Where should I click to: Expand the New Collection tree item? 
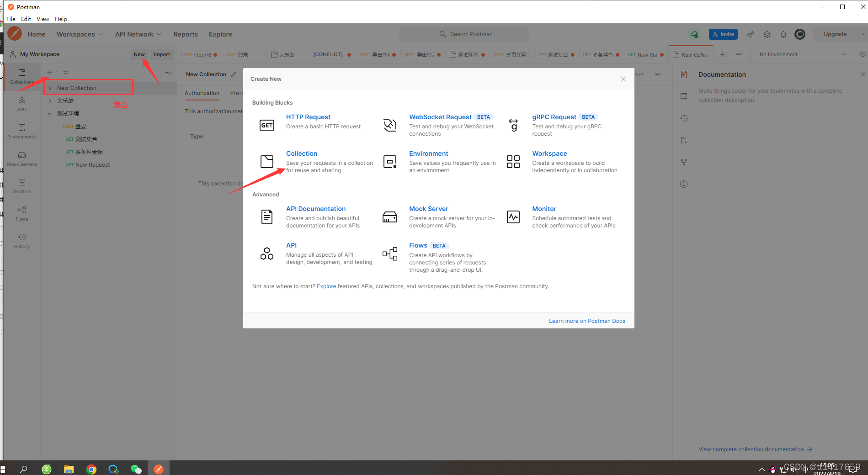tap(50, 88)
